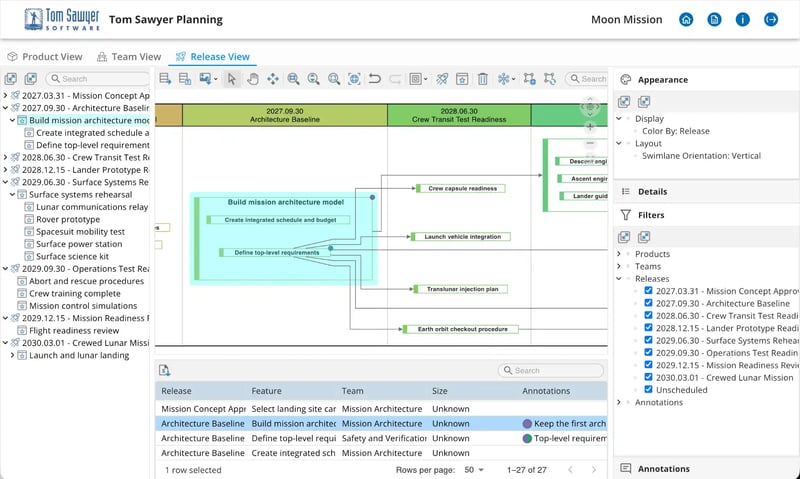Switch to the Product View tab
Screen dimensions: 800x479
point(45,57)
